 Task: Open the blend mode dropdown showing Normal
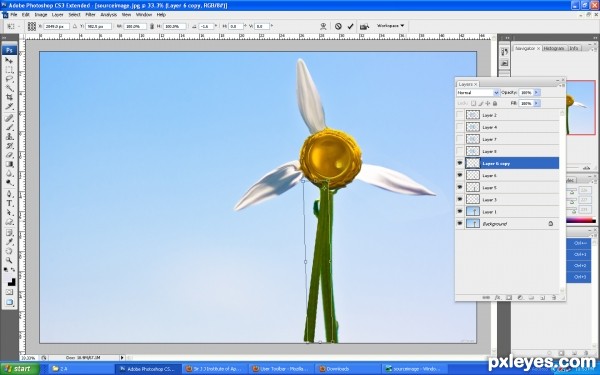point(478,93)
